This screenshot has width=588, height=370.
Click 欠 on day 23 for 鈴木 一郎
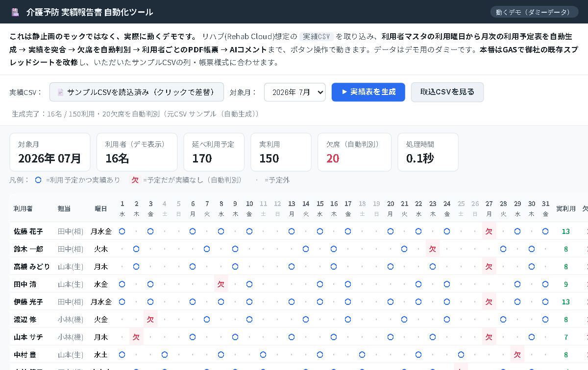(433, 249)
